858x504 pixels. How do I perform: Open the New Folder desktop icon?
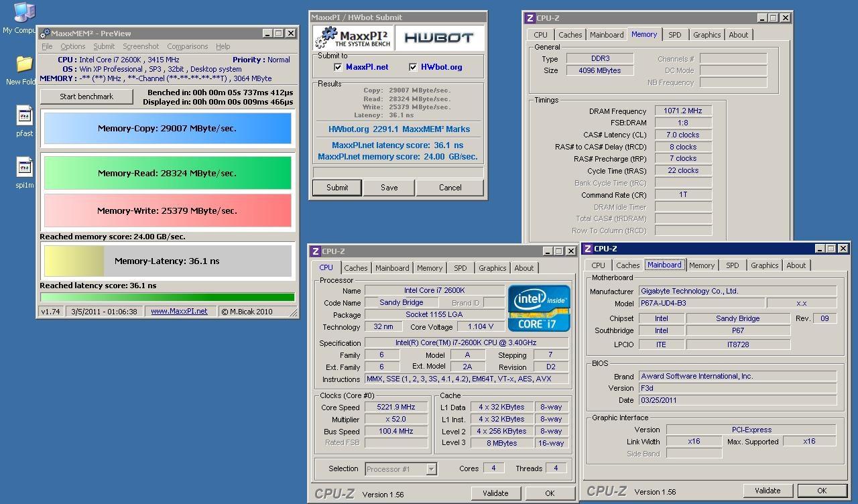point(24,64)
